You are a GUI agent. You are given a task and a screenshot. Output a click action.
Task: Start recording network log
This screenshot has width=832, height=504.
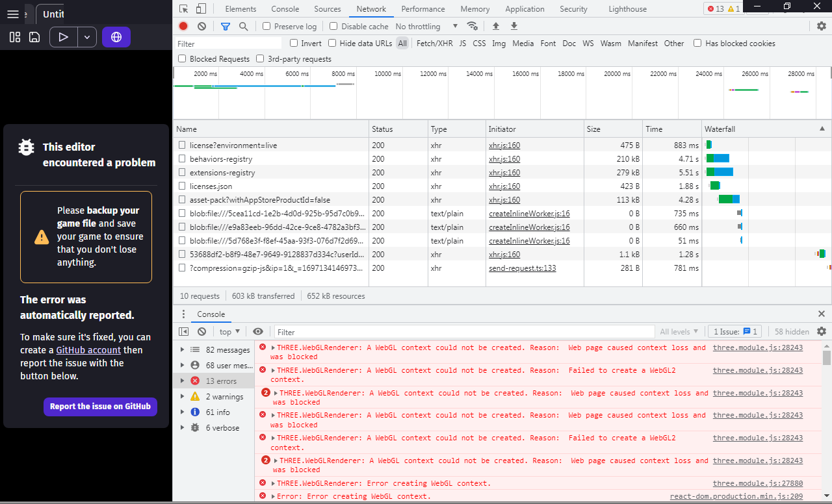click(183, 26)
